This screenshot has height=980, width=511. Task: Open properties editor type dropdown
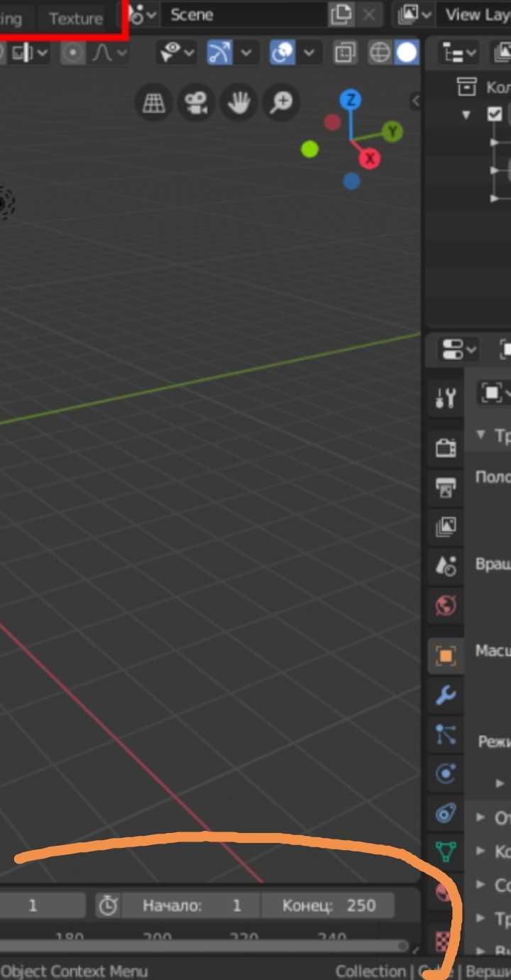(x=459, y=349)
